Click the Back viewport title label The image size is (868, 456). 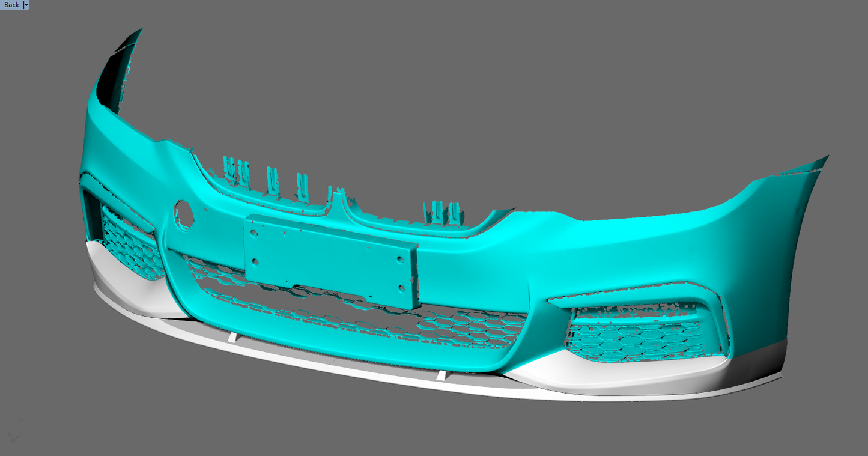coord(11,5)
